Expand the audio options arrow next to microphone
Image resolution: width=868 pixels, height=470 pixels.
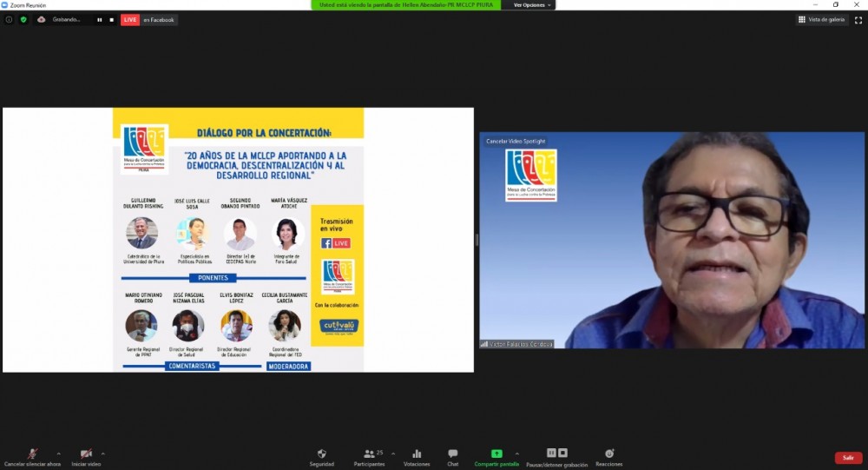(59, 453)
